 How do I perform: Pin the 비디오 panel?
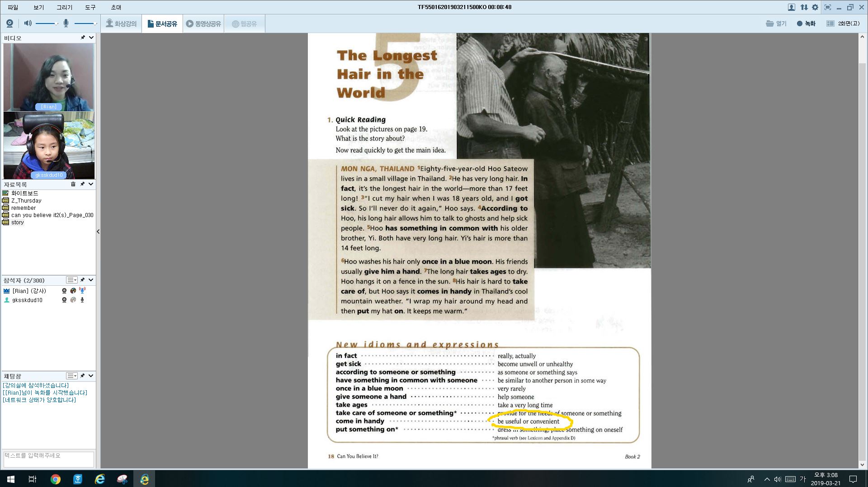pos(83,38)
